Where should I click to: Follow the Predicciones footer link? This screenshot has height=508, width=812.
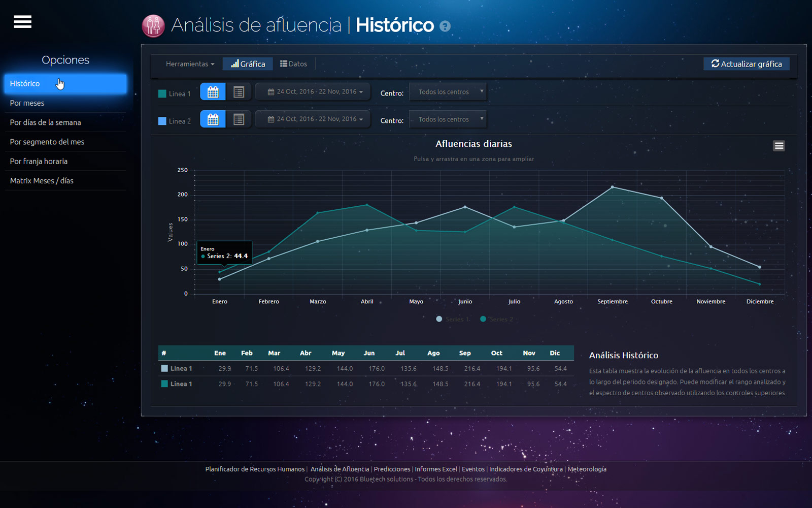pyautogui.click(x=392, y=469)
